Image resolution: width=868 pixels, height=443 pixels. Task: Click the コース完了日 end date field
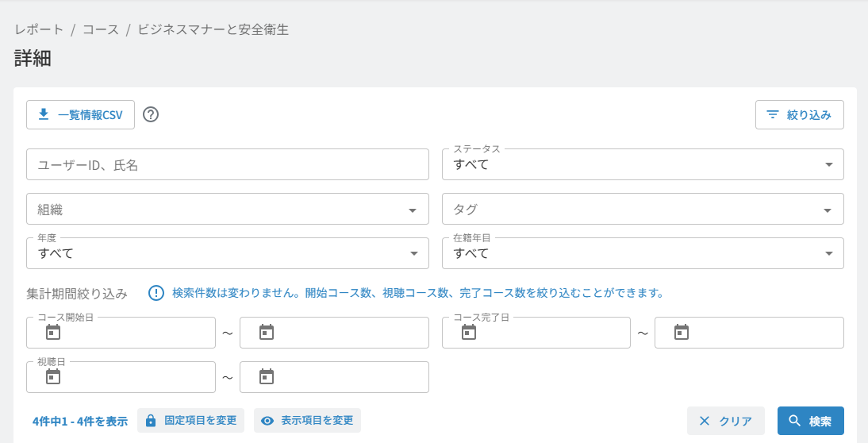(749, 333)
